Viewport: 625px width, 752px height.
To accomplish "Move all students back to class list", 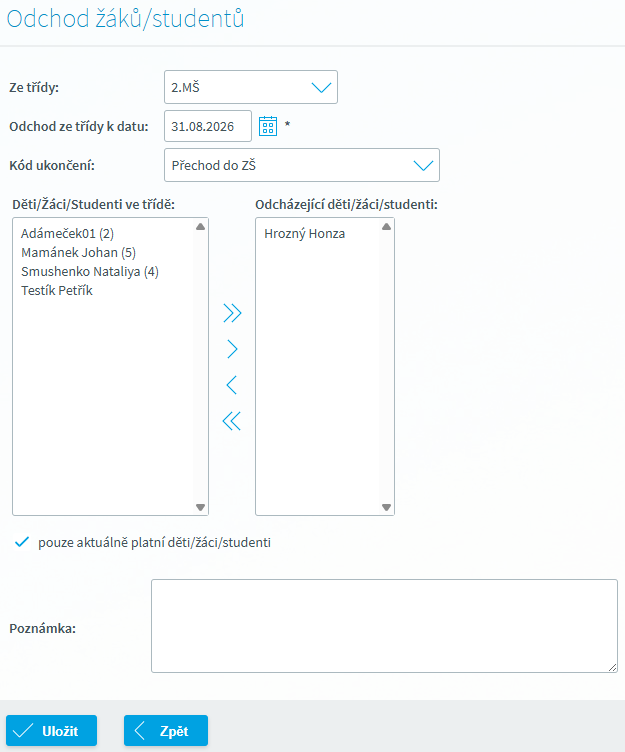I will click(x=232, y=421).
